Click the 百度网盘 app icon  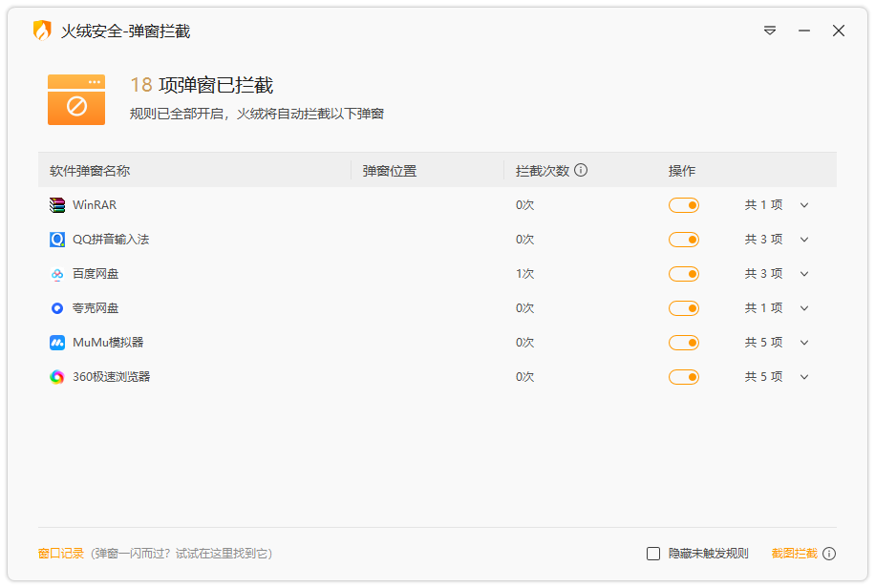click(x=55, y=273)
